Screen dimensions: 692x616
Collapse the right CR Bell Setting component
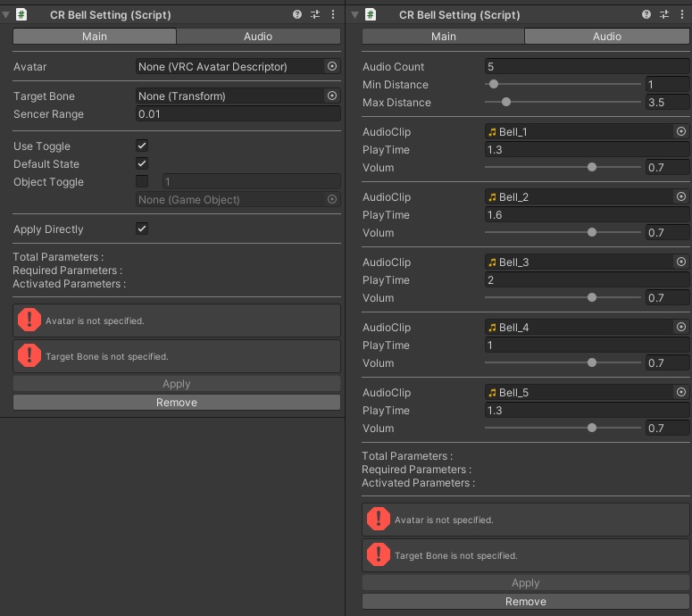click(x=355, y=15)
